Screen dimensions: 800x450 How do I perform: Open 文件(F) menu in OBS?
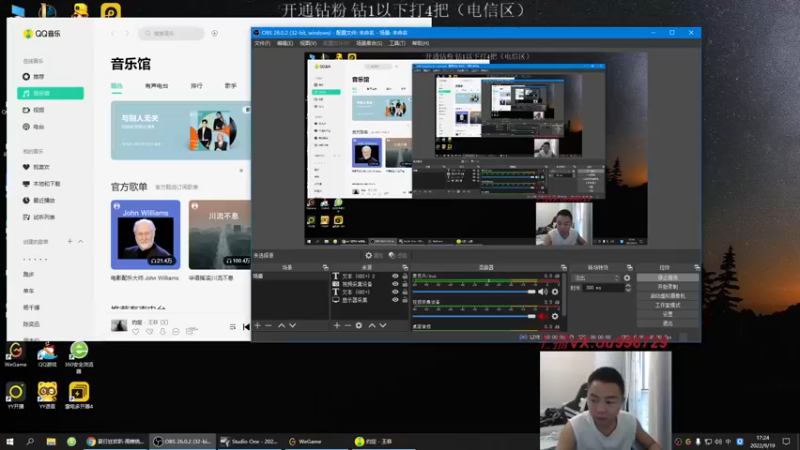pyautogui.click(x=262, y=43)
